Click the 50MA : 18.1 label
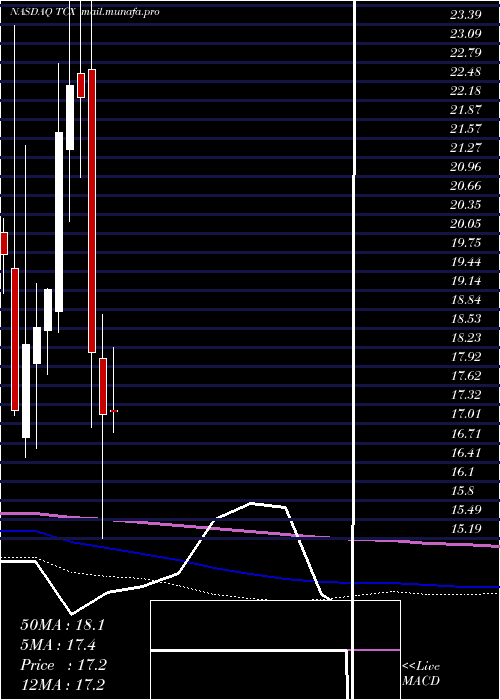Viewport: 500px width, 700px height. click(x=62, y=625)
